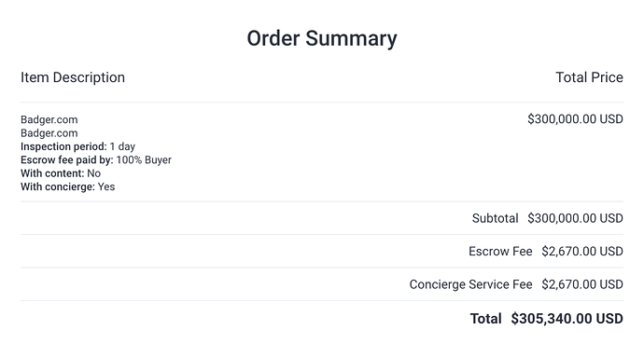
Task: Click the 100% Buyer value
Action: pyautogui.click(x=144, y=160)
